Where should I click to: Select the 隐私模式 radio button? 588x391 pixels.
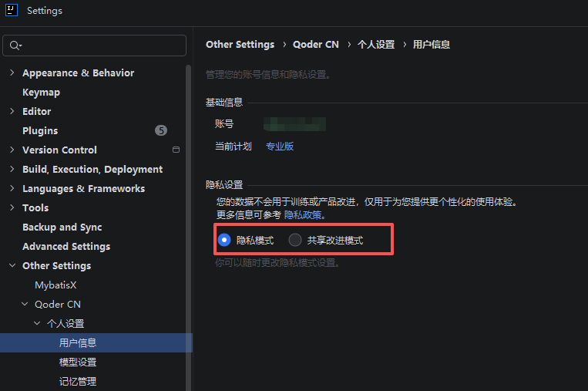(224, 240)
